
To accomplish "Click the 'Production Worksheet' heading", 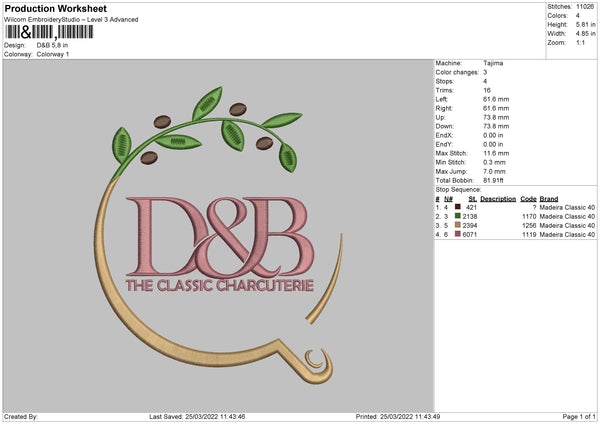I will pyautogui.click(x=55, y=8).
